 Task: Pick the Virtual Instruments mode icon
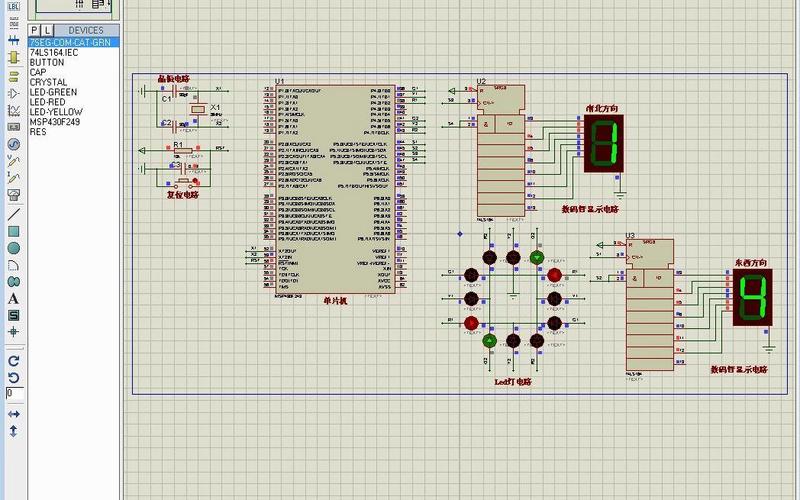(14, 194)
